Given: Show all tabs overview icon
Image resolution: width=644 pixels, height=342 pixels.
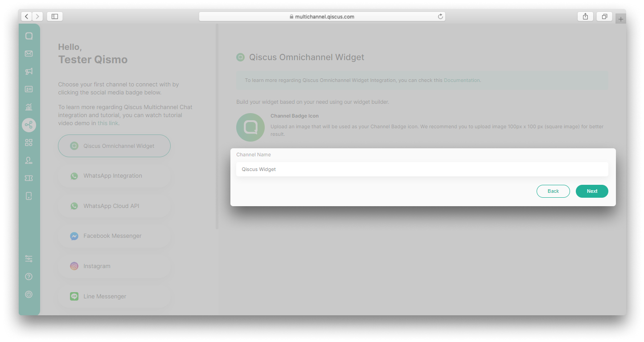Looking at the screenshot, I should point(604,16).
